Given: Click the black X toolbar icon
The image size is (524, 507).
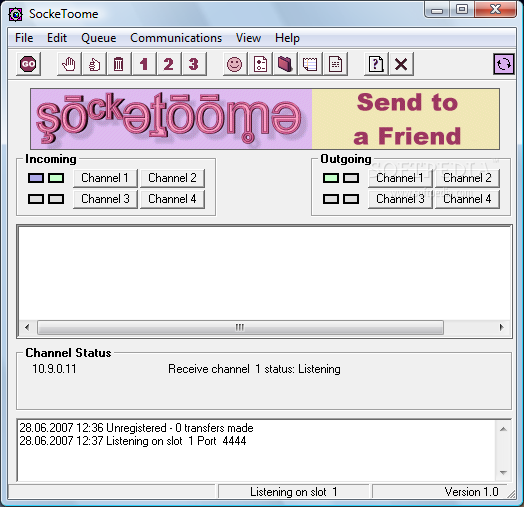Looking at the screenshot, I should [x=401, y=64].
